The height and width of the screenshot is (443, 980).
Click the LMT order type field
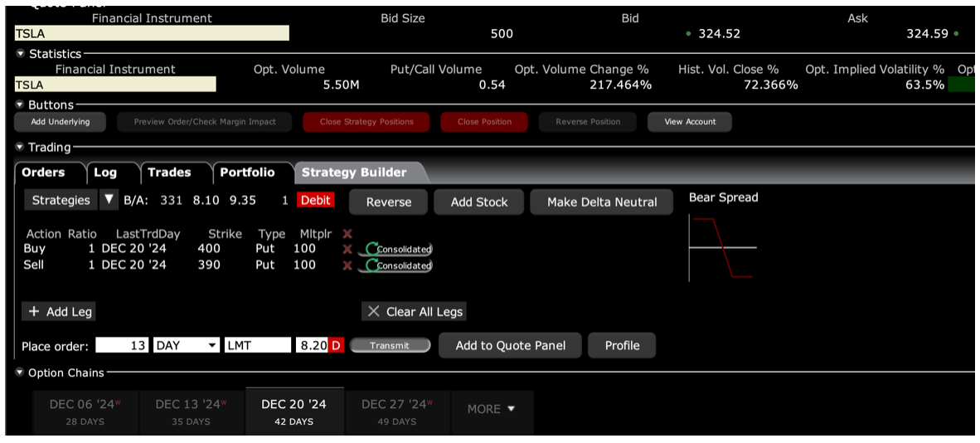(258, 345)
